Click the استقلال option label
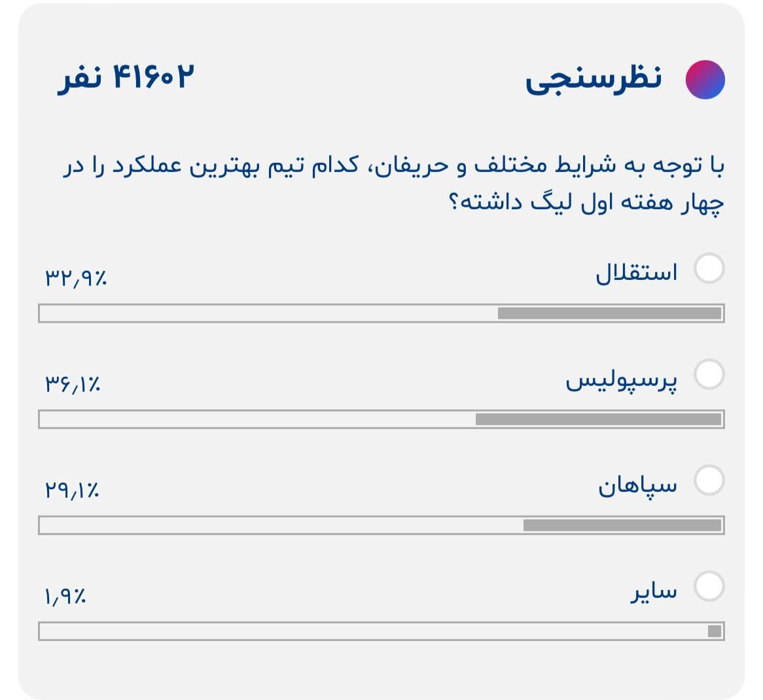This screenshot has width=763, height=700. (636, 272)
